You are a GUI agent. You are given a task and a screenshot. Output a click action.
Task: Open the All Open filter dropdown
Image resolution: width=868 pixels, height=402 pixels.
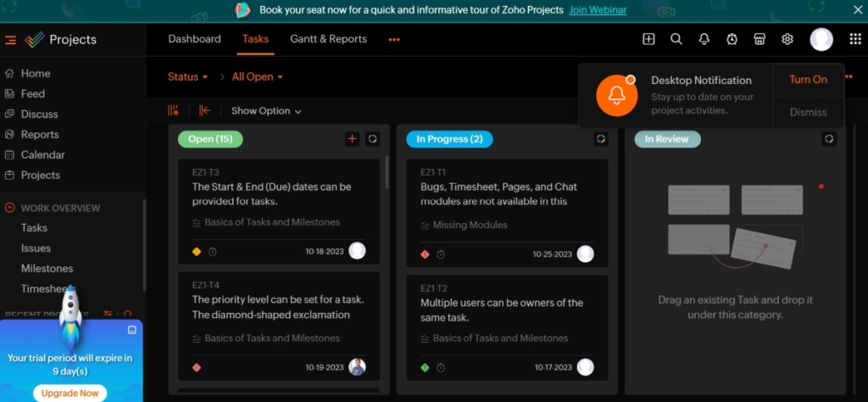[257, 77]
